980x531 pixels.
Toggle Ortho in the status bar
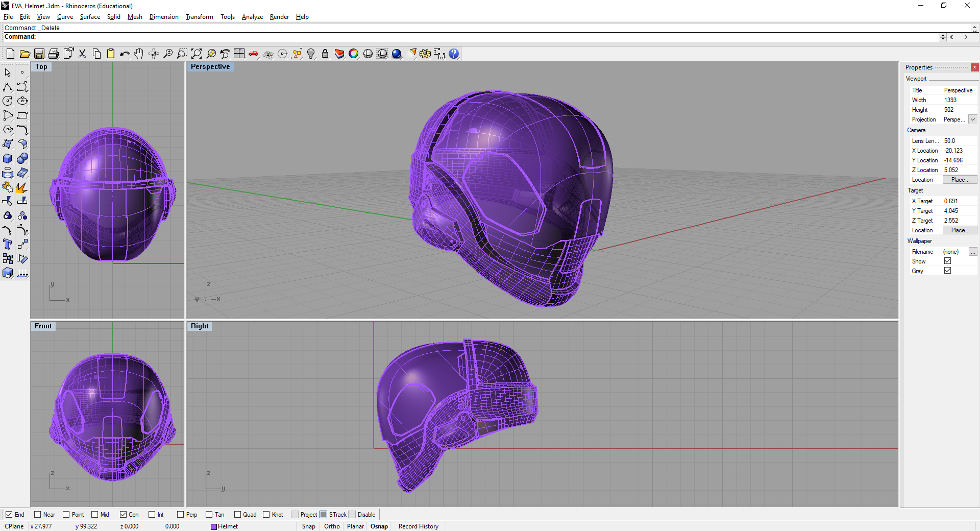tap(332, 526)
